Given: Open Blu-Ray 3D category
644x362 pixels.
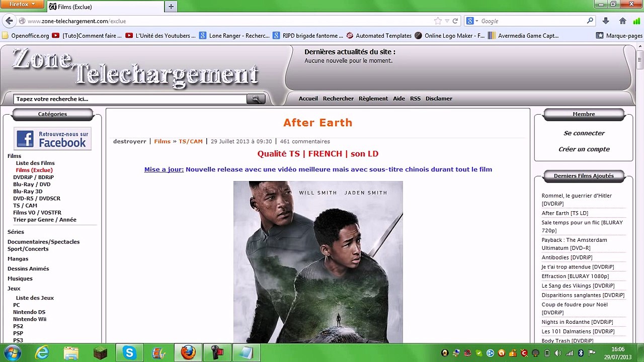Looking at the screenshot, I should (28, 191).
